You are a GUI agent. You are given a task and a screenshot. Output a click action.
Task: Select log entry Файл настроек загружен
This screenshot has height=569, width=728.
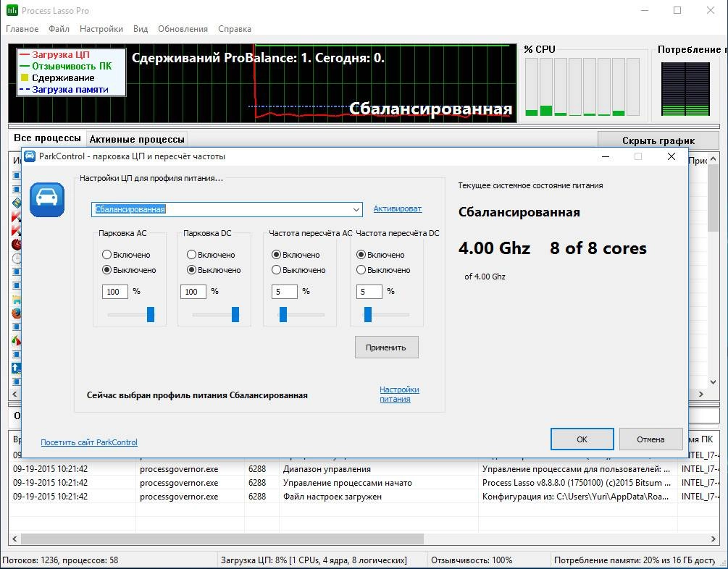click(364, 497)
